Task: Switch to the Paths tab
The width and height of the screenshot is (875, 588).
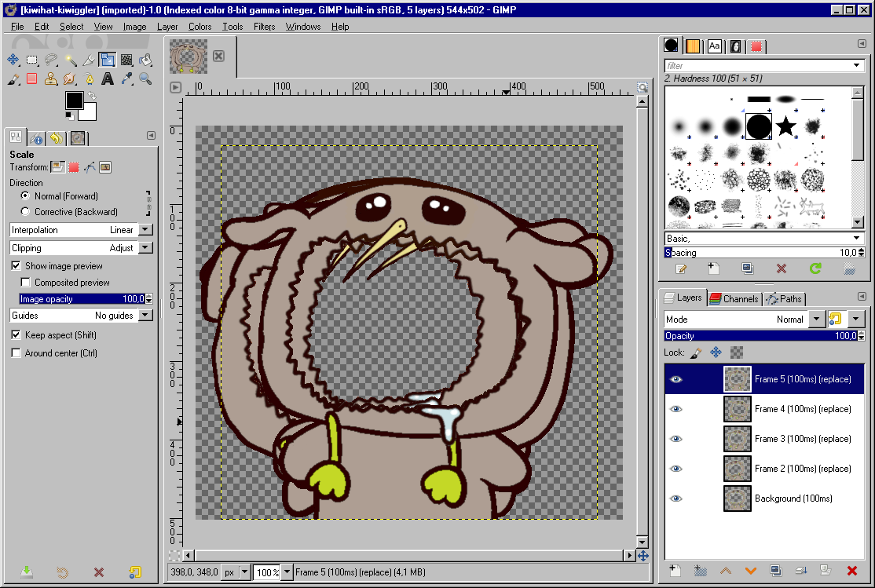Action: click(x=785, y=299)
